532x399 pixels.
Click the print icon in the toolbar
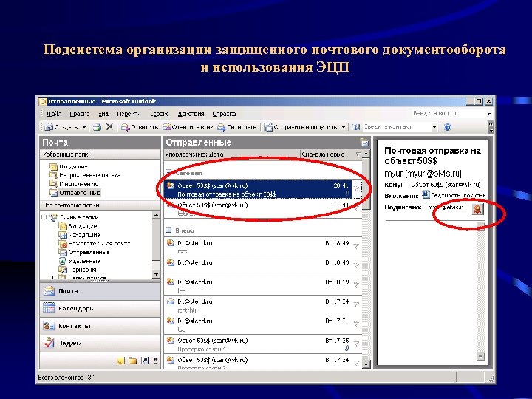coord(98,127)
